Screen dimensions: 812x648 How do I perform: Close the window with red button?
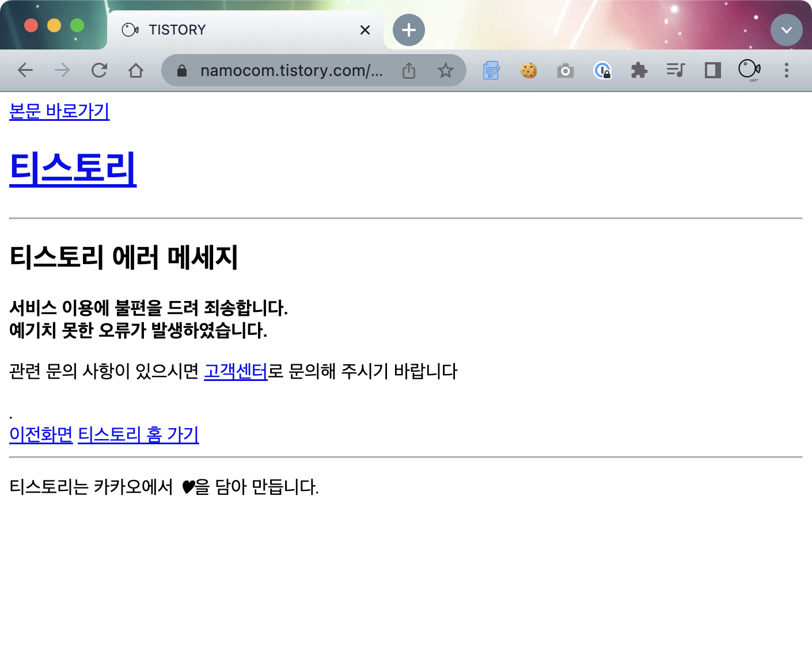coord(31,25)
